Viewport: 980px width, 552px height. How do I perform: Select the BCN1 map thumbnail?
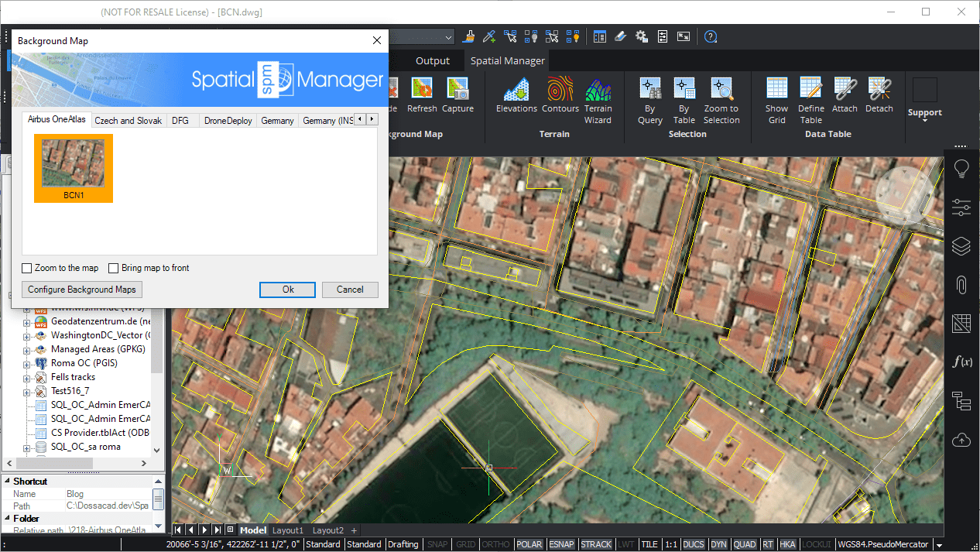74,168
